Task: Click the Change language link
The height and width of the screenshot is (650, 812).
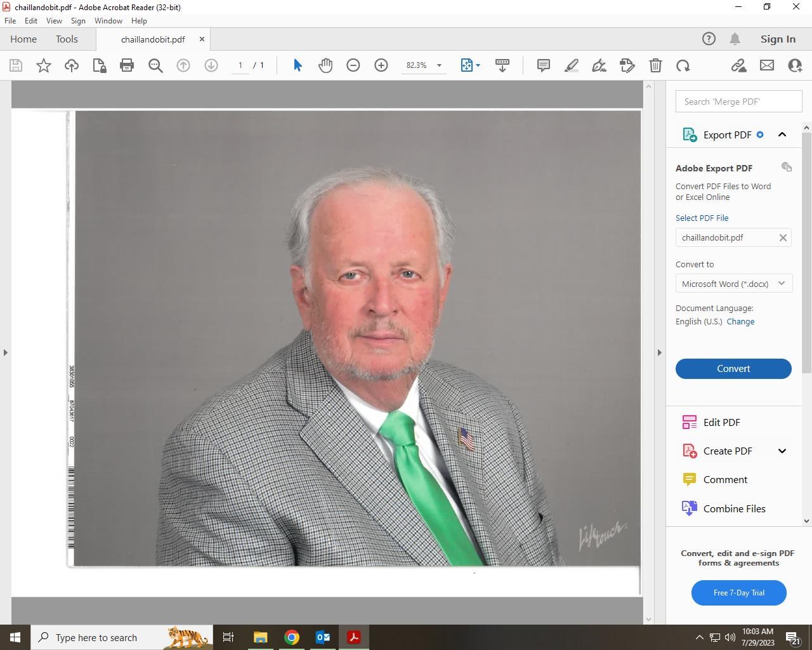Action: [740, 322]
